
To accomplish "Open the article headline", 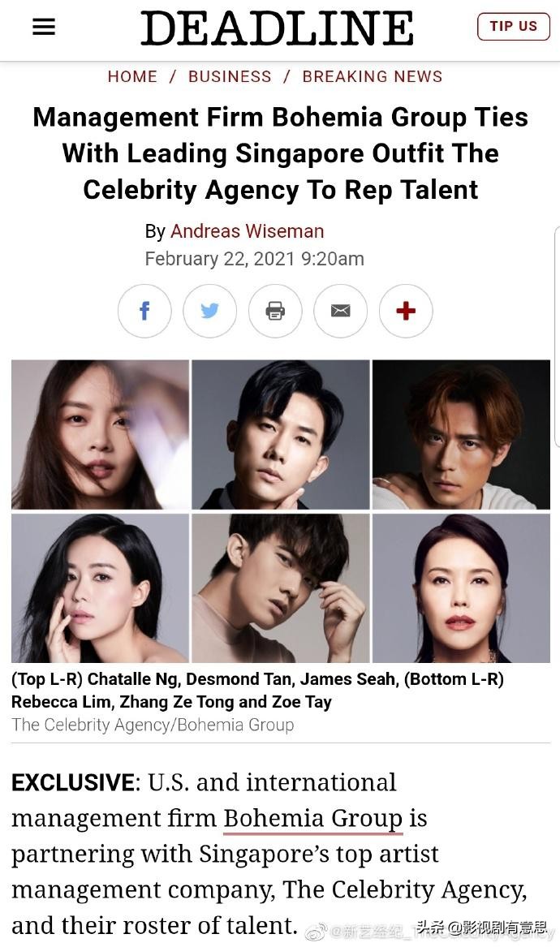I will tap(280, 153).
